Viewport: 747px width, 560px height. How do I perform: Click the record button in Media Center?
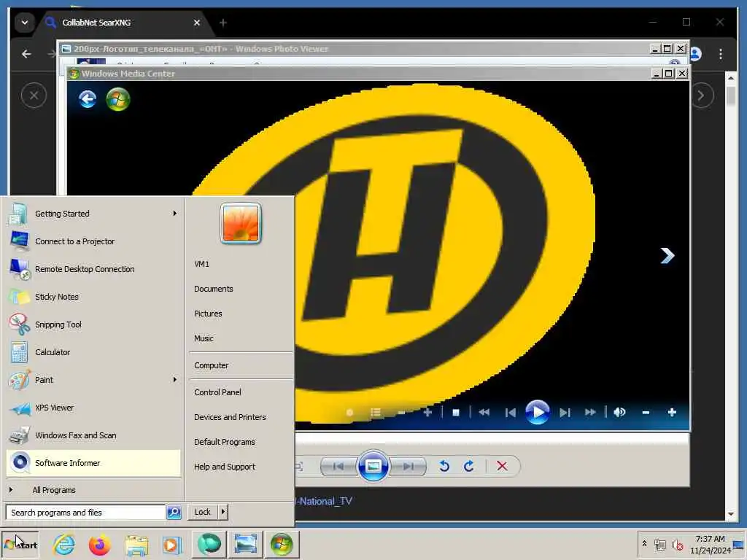[x=349, y=413]
